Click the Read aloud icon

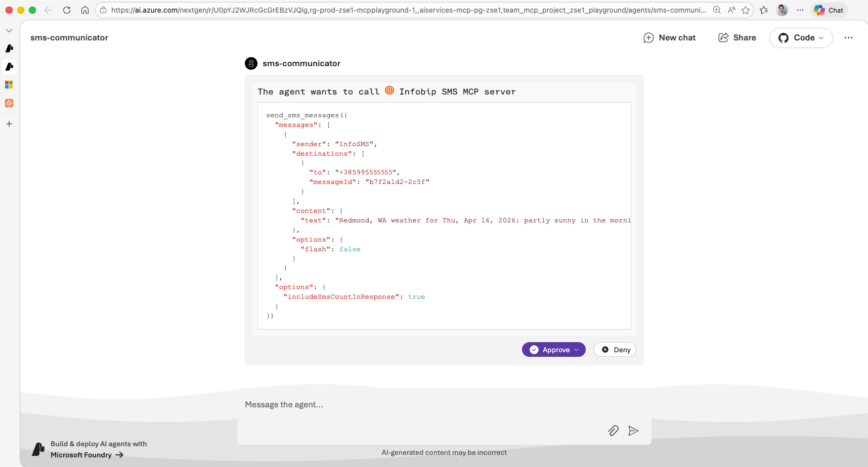pyautogui.click(x=731, y=10)
